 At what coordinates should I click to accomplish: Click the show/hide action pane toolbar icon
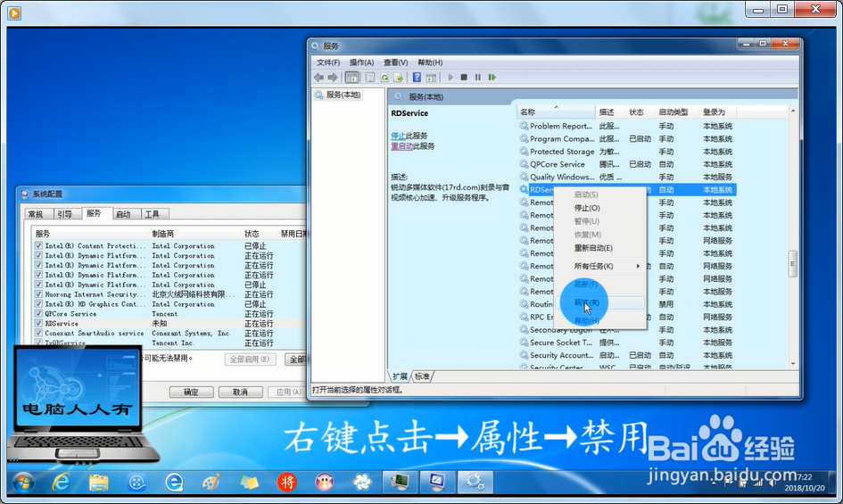pyautogui.click(x=431, y=78)
